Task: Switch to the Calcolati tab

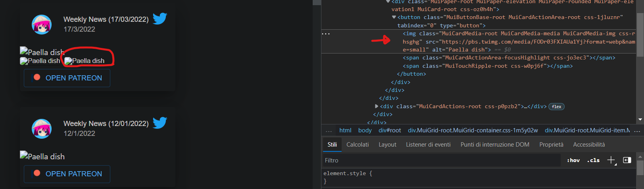Action: (358, 145)
